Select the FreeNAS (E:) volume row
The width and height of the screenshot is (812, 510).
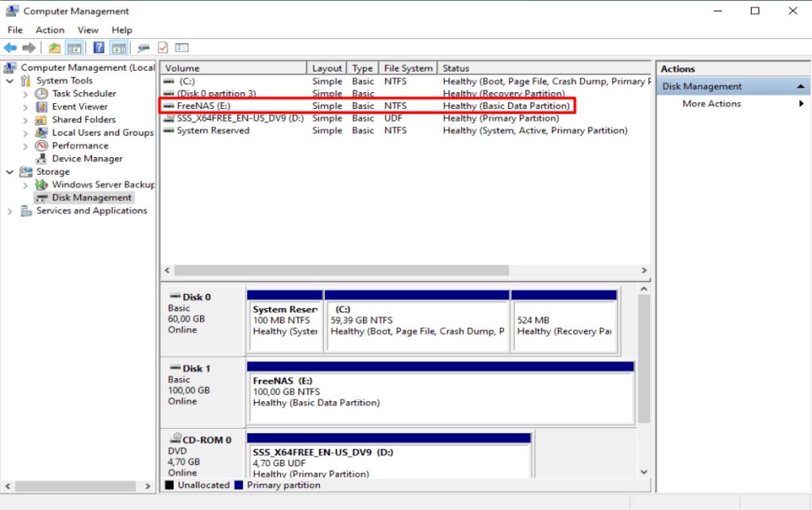pyautogui.click(x=366, y=106)
